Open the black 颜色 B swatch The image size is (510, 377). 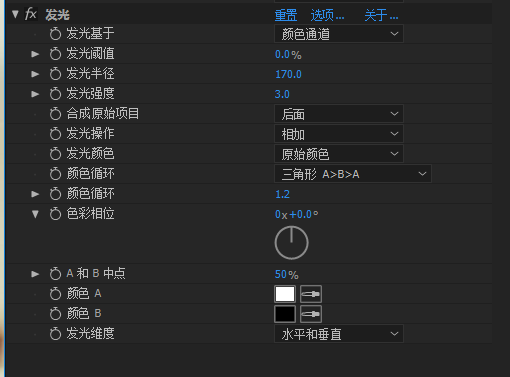point(285,314)
